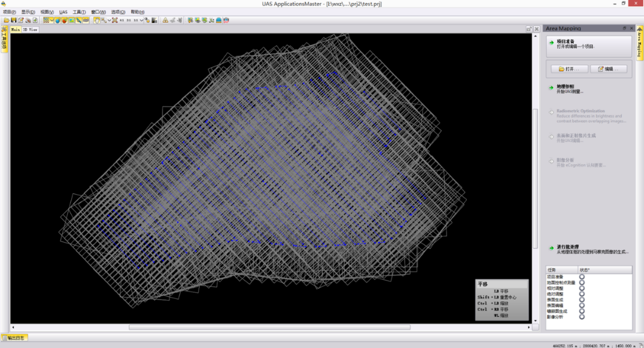Click the status circle for 项目准备
644x348 pixels.
tap(582, 277)
